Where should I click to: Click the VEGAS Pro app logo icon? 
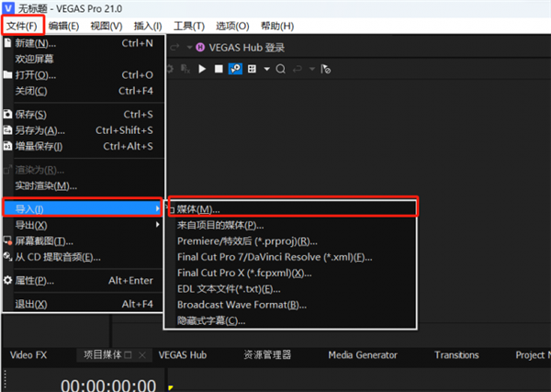click(8, 7)
